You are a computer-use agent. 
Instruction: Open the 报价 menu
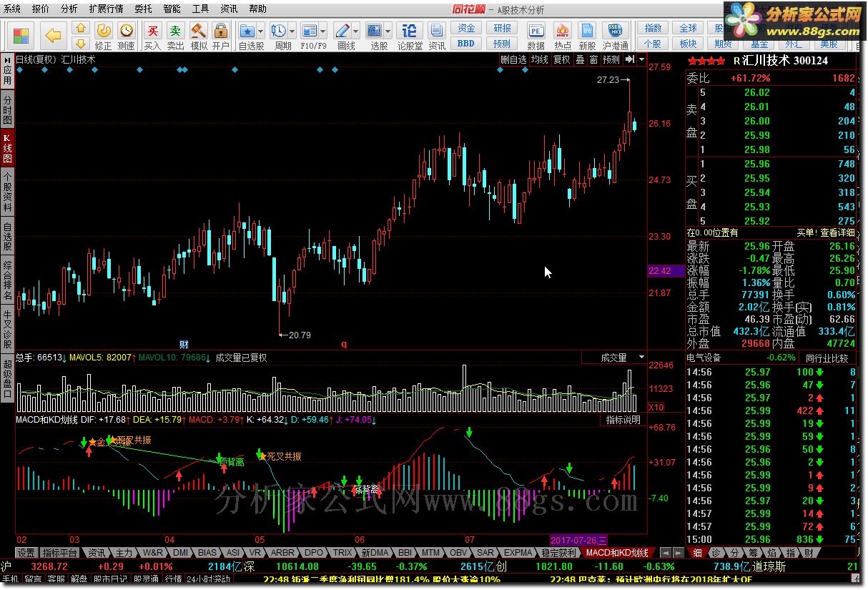(41, 9)
